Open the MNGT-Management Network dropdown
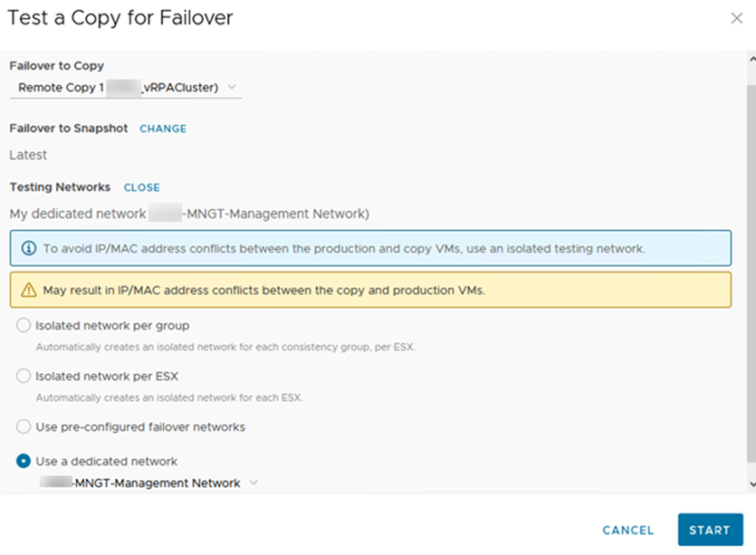The width and height of the screenshot is (756, 555). 149,483
